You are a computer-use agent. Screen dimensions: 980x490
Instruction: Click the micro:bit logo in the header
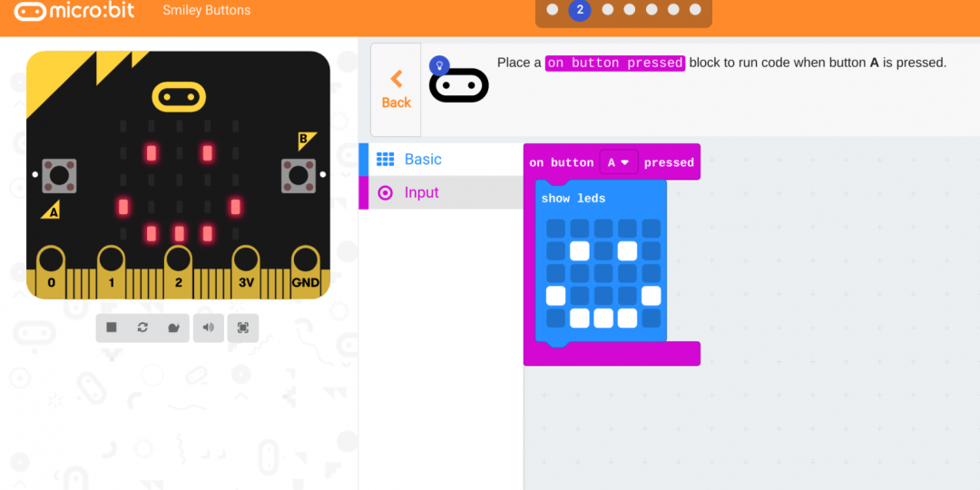74,11
